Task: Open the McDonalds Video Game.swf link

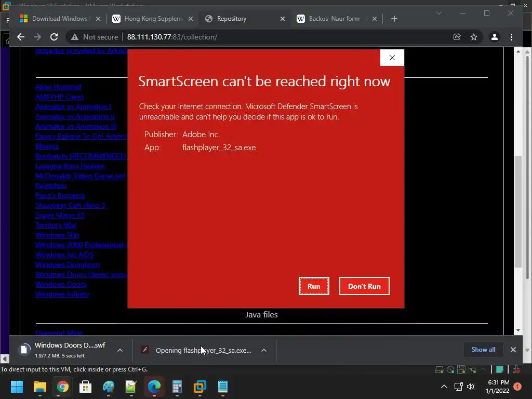Action: coord(80,176)
